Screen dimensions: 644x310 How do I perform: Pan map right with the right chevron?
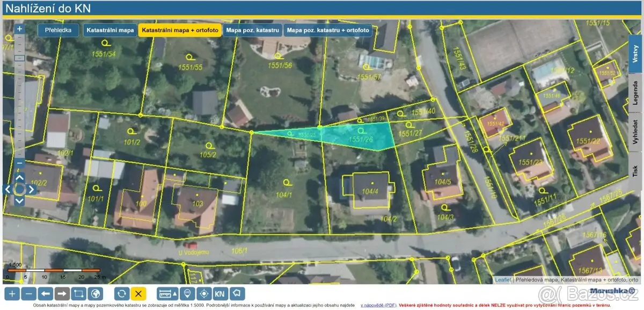pyautogui.click(x=31, y=189)
